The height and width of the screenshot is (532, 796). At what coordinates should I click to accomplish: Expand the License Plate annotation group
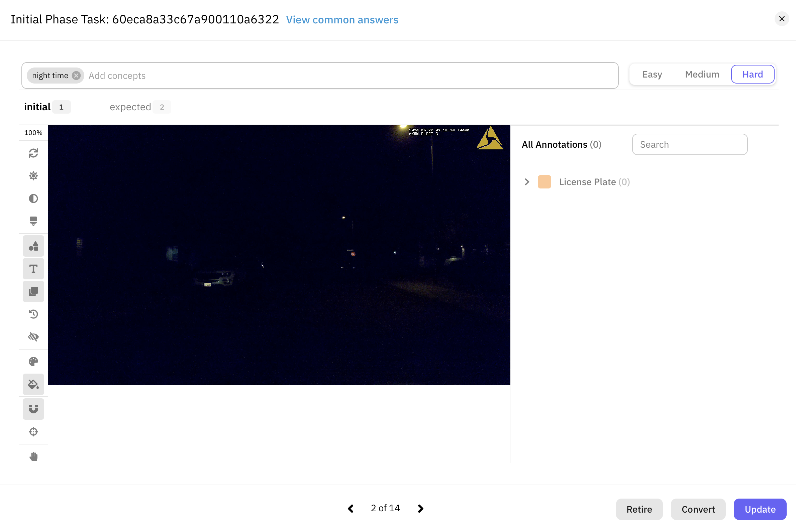[x=527, y=182]
